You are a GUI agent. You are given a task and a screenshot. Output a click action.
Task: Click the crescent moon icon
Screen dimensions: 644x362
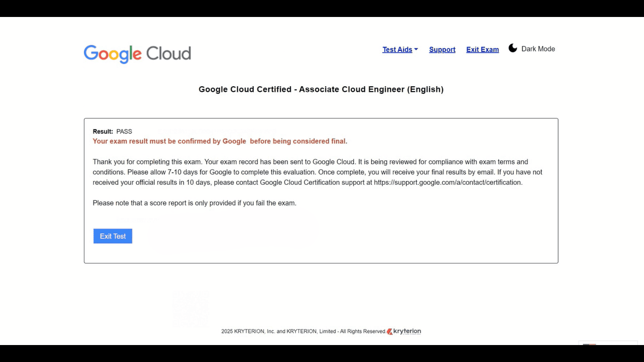click(x=513, y=48)
